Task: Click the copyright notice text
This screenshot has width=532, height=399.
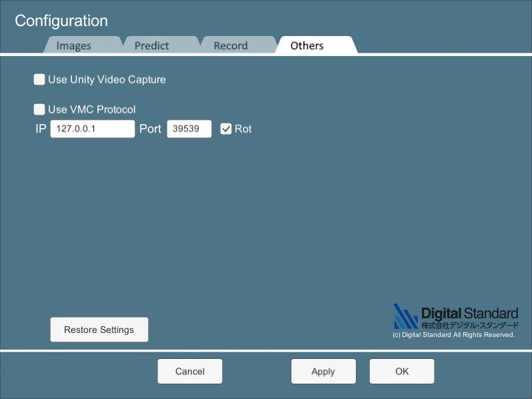Action: pyautogui.click(x=453, y=335)
